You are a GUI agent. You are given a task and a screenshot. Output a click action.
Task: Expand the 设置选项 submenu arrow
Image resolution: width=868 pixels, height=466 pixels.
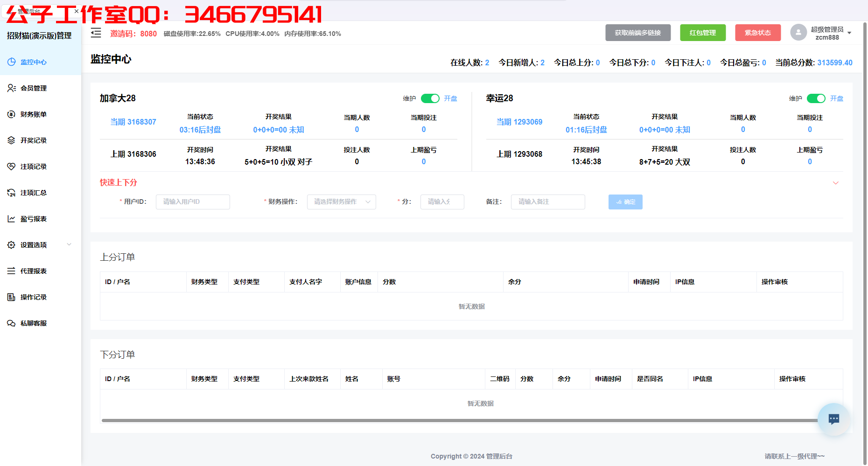tap(69, 244)
